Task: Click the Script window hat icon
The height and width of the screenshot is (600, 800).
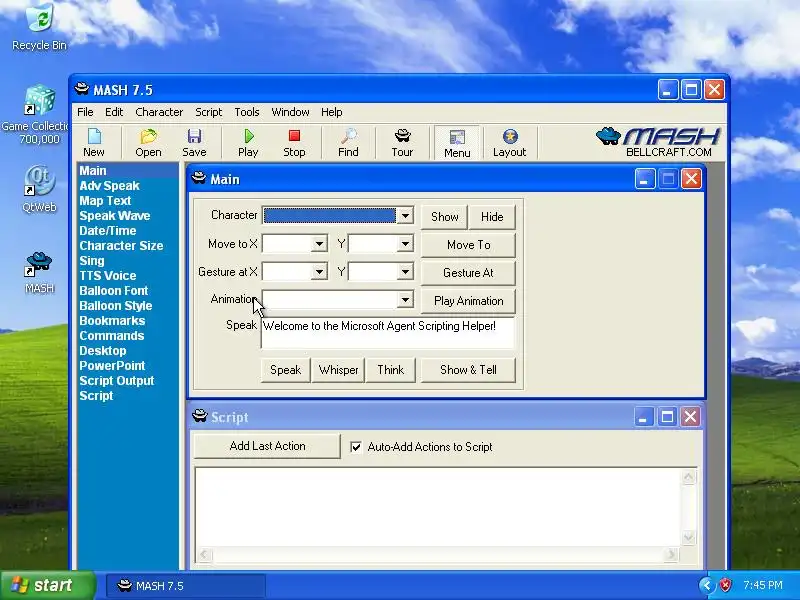Action: click(x=199, y=416)
